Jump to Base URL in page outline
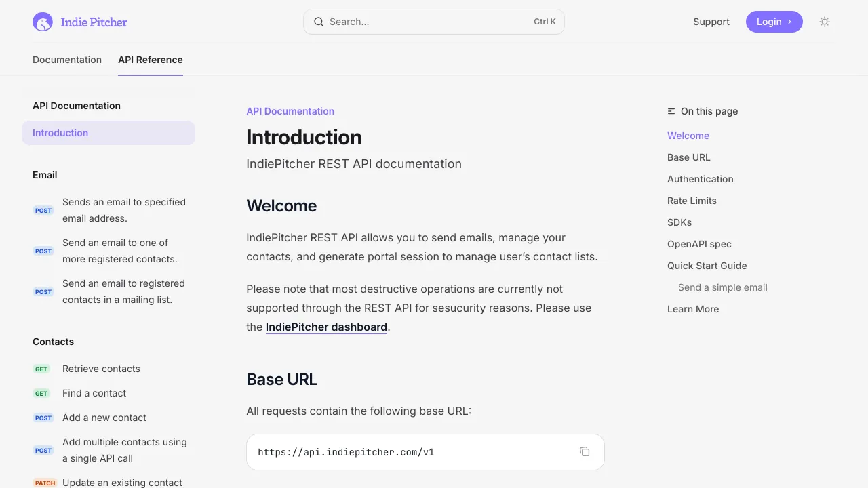 689,157
